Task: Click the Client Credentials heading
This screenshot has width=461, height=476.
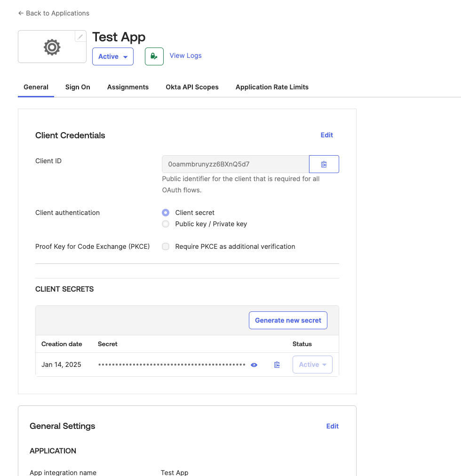Action: point(70,135)
